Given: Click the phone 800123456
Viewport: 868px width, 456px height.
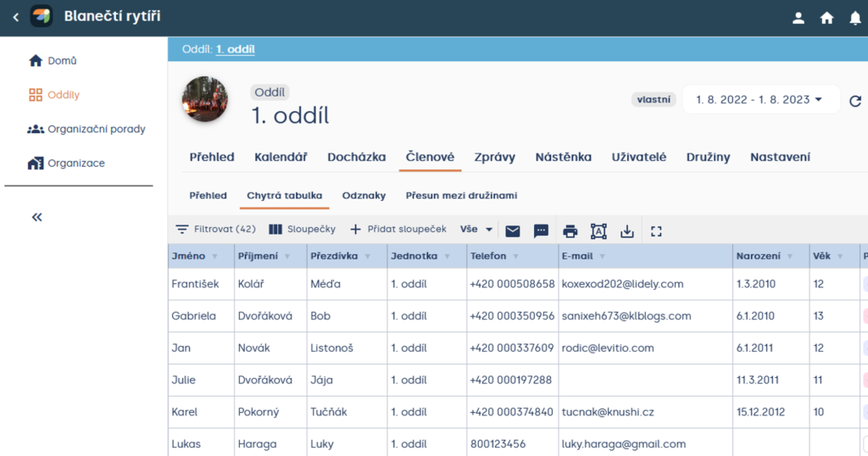Looking at the screenshot, I should pos(498,444).
